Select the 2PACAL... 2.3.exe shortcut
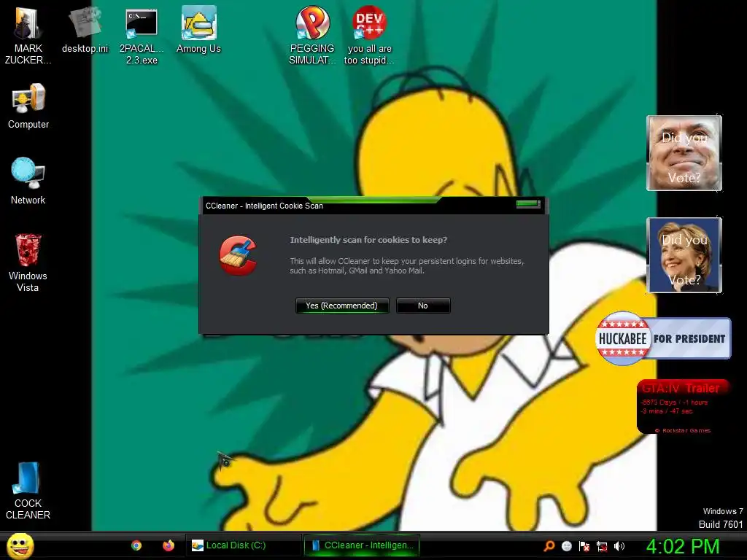This screenshot has width=747, height=560. pos(142,36)
